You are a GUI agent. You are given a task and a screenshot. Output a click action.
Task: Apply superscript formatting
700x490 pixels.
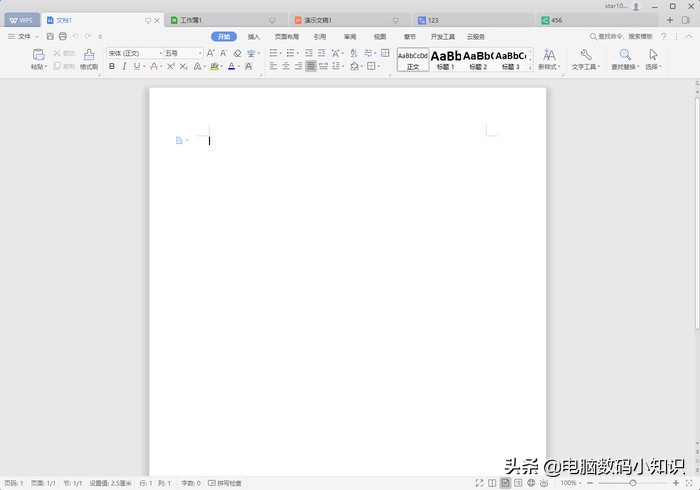coord(171,67)
